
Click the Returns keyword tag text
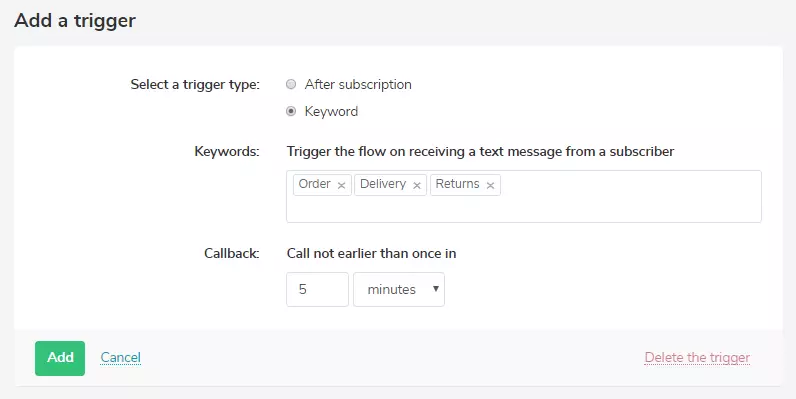coord(457,184)
